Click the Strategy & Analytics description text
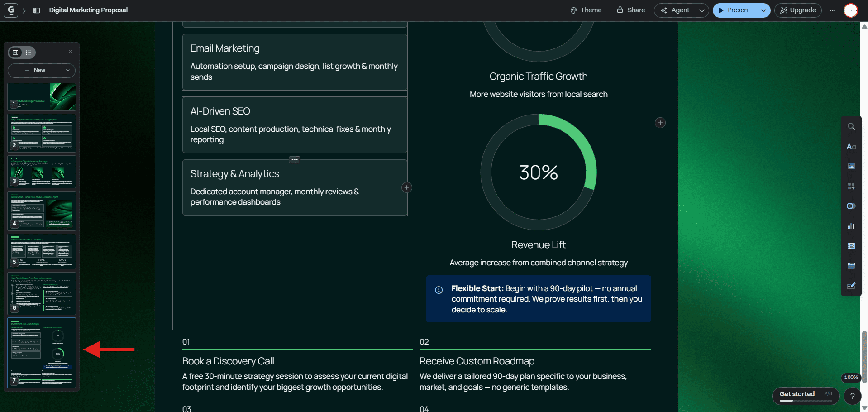 [275, 197]
